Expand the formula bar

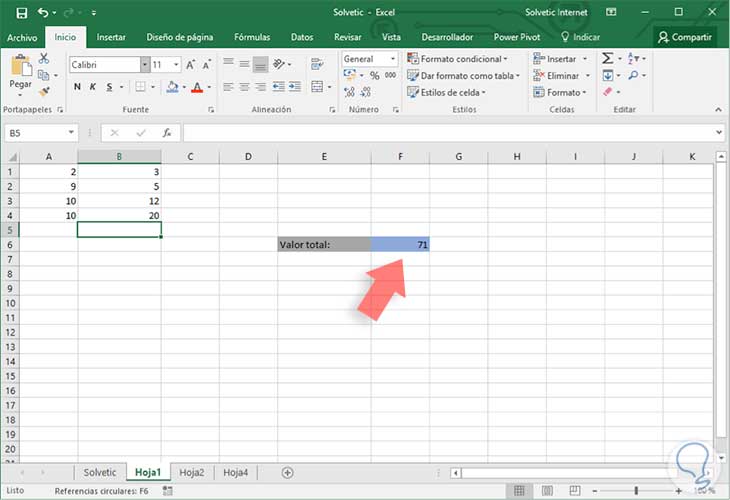[719, 133]
